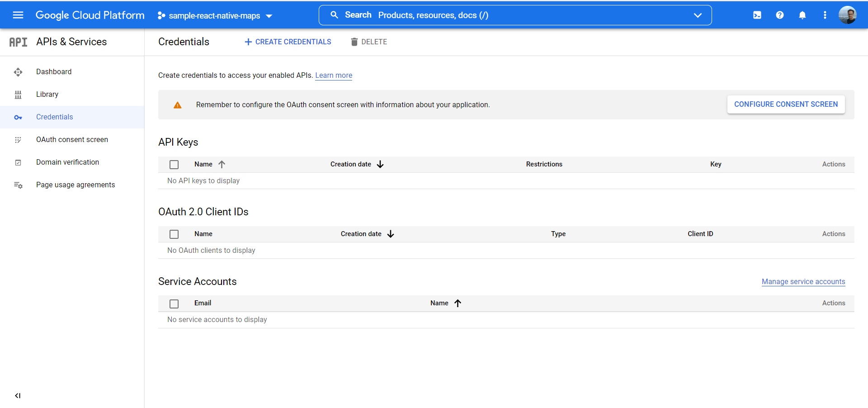The height and width of the screenshot is (408, 868).
Task: Activate Cloud Shell icon
Action: 757,15
